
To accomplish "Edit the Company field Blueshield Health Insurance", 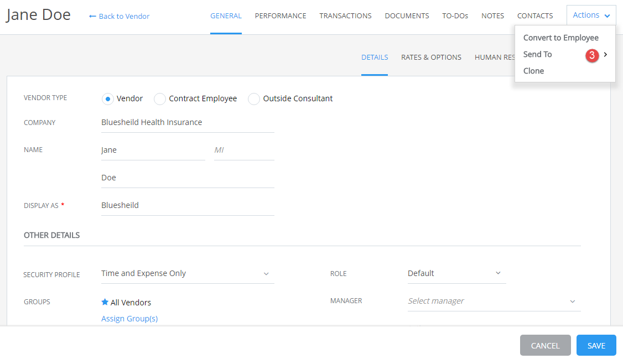I will 188,122.
